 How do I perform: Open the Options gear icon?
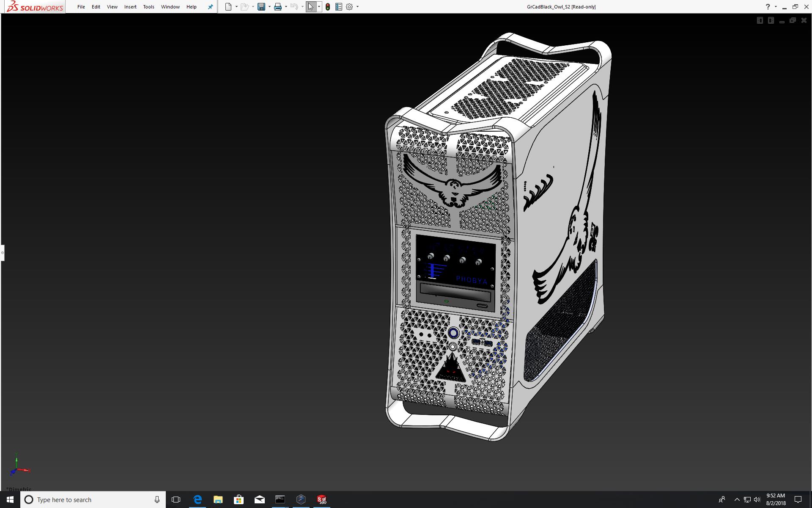click(349, 7)
